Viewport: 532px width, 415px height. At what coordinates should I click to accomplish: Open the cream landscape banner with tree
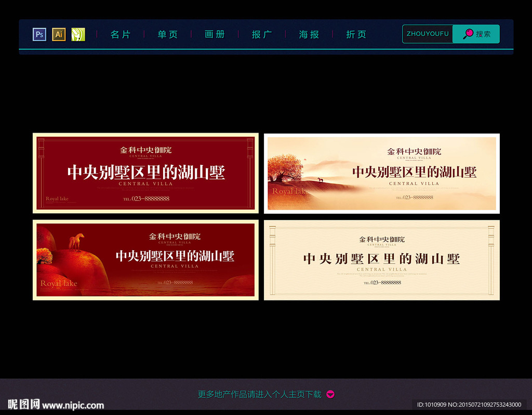[x=382, y=174]
